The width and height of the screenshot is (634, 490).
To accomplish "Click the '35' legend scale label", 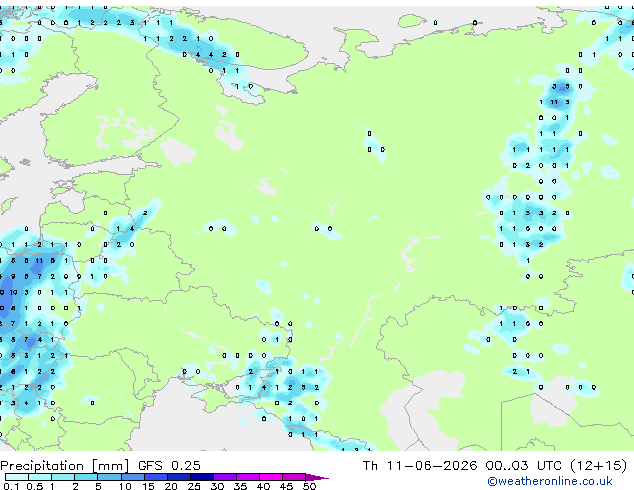I will click(x=240, y=486).
